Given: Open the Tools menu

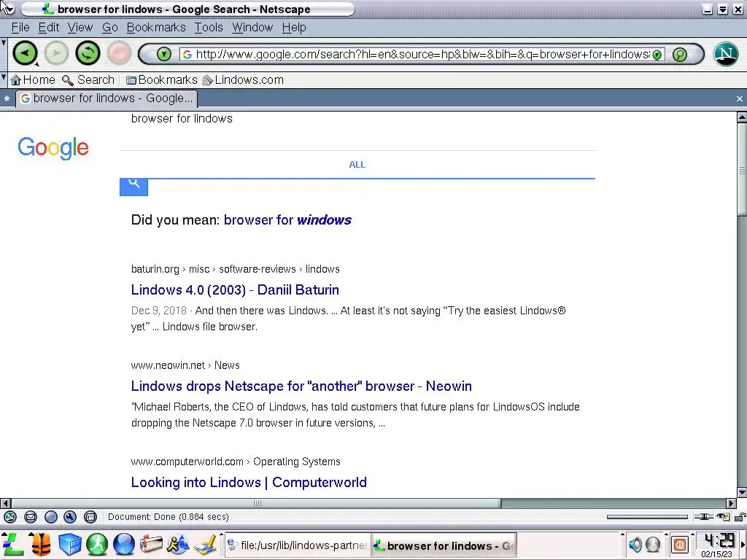Looking at the screenshot, I should [209, 28].
